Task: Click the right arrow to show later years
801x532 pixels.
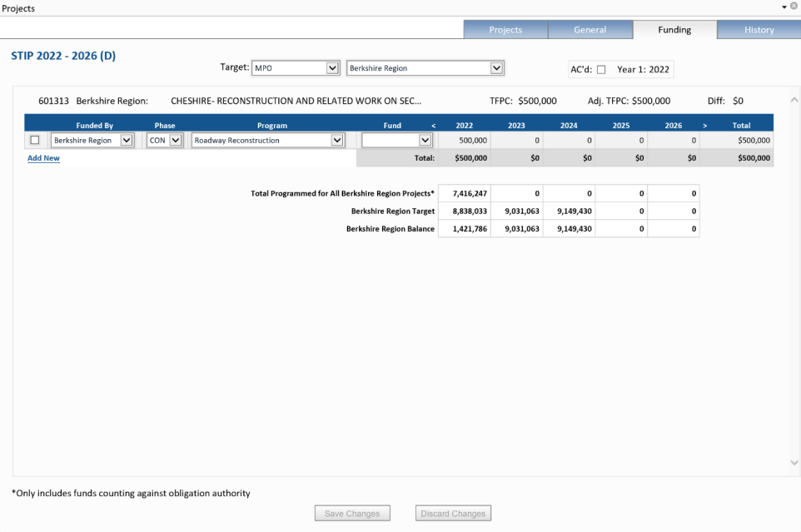Action: click(704, 125)
